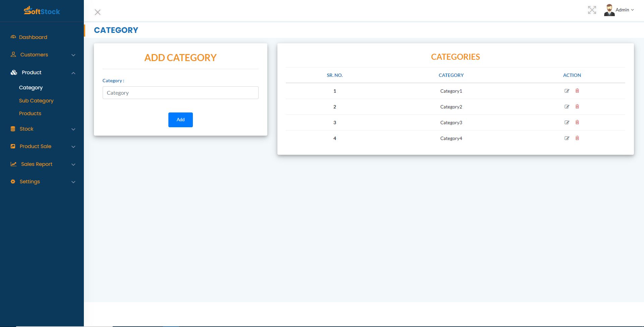Viewport: 644px width, 327px height.
Task: Open the Settings menu label
Action: tap(30, 182)
